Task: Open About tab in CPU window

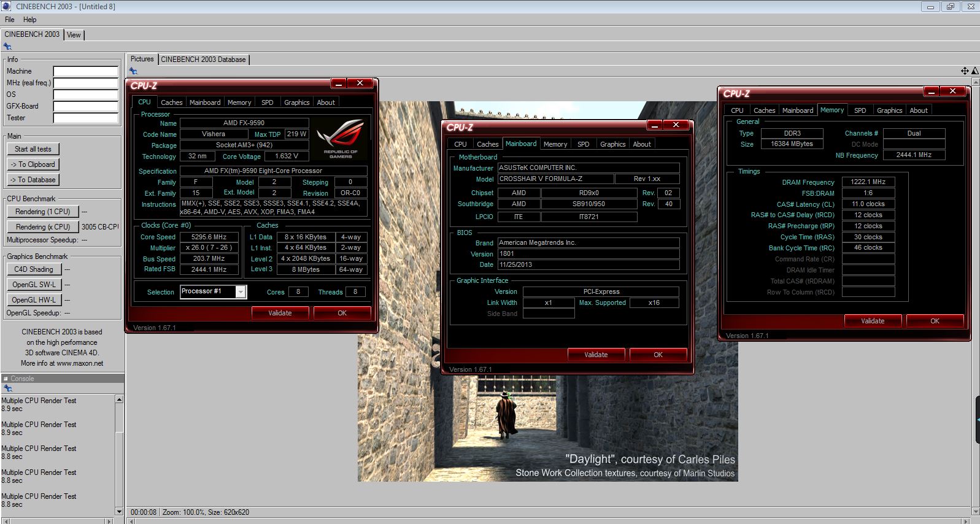Action: point(326,102)
